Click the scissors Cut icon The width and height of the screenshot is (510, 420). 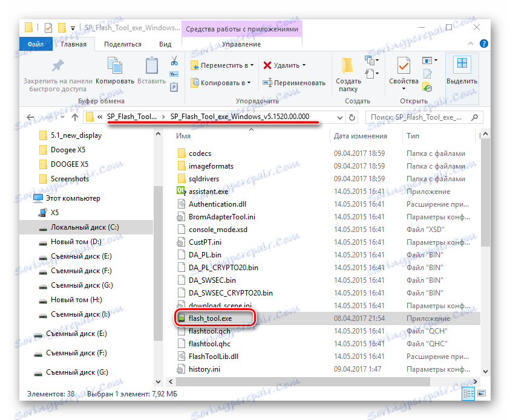pos(174,60)
